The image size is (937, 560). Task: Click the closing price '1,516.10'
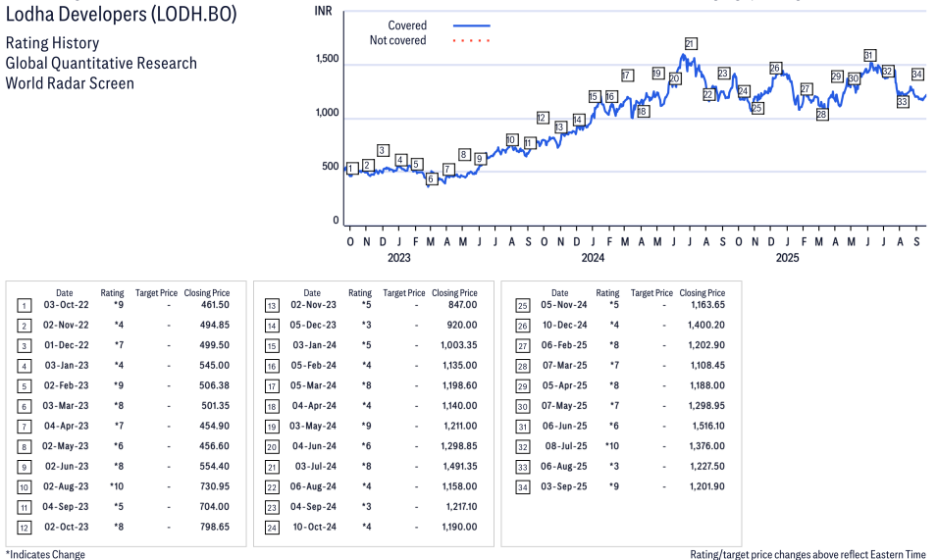point(707,426)
